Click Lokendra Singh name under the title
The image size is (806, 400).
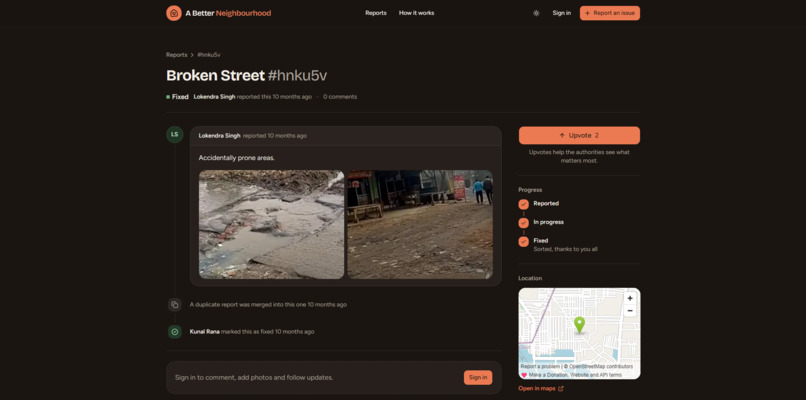tap(215, 97)
